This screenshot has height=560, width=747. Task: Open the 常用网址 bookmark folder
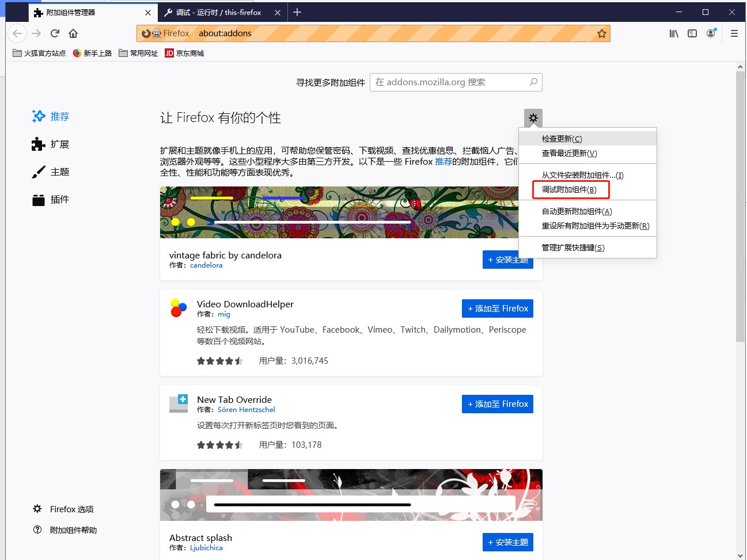[x=138, y=53]
